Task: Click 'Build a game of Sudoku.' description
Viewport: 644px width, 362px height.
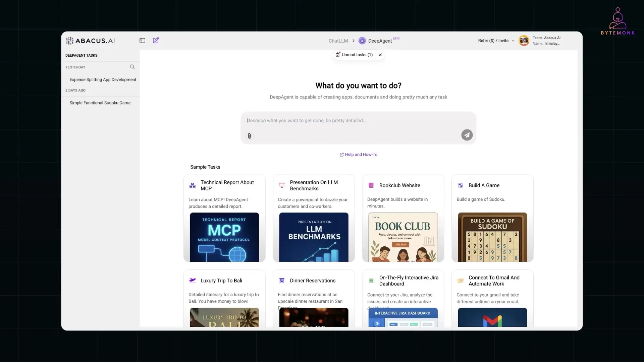Action: coord(481,199)
